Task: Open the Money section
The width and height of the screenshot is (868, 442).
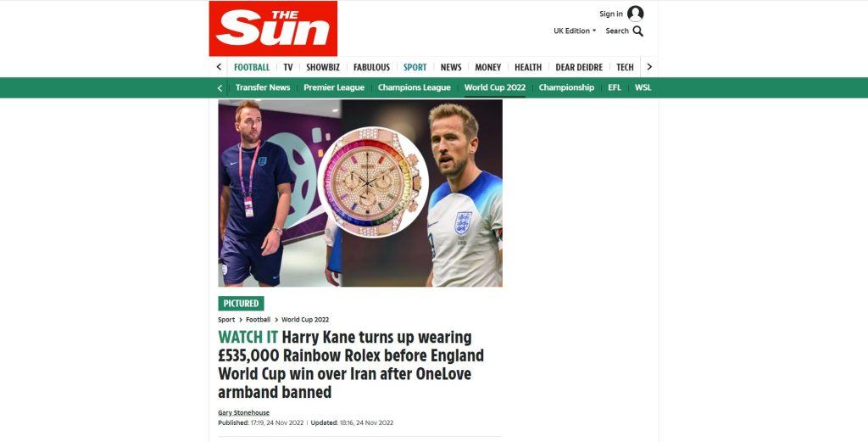Action: coord(487,67)
